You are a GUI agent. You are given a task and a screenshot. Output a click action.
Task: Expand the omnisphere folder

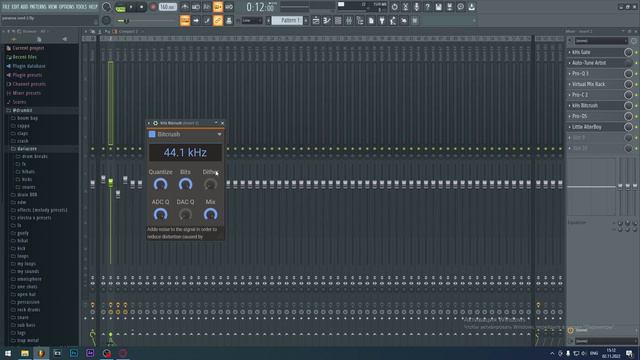click(29, 279)
